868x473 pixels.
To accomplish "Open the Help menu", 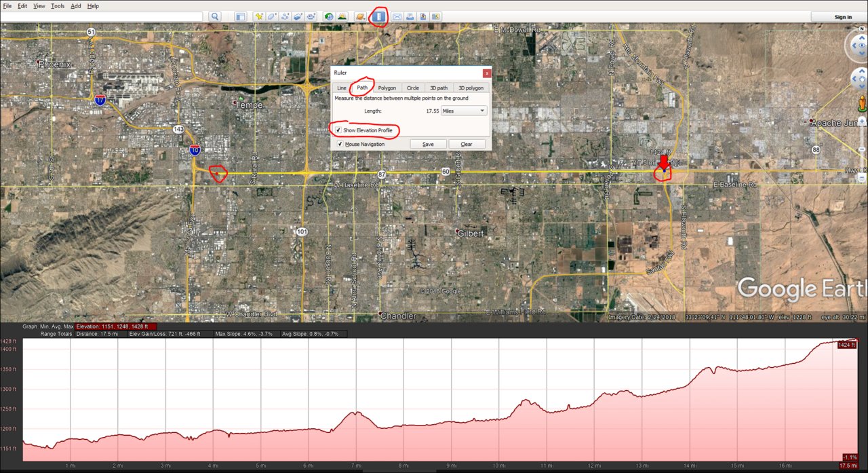I will coord(94,5).
